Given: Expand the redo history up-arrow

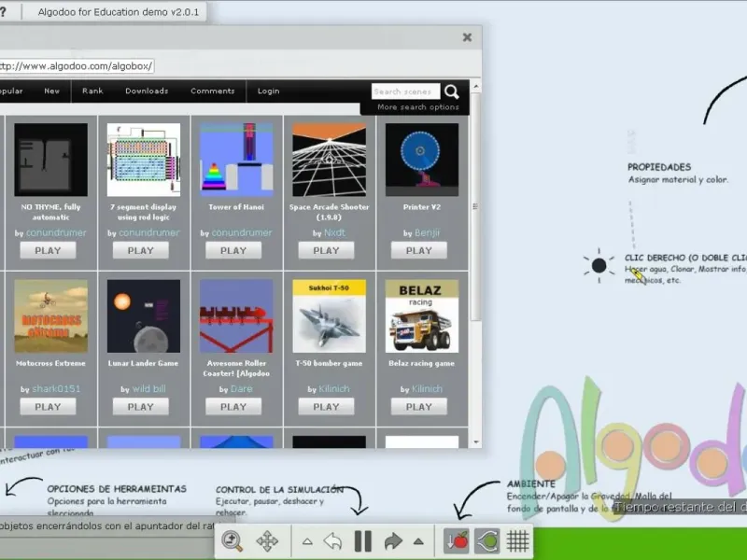Looking at the screenshot, I should click(x=418, y=541).
